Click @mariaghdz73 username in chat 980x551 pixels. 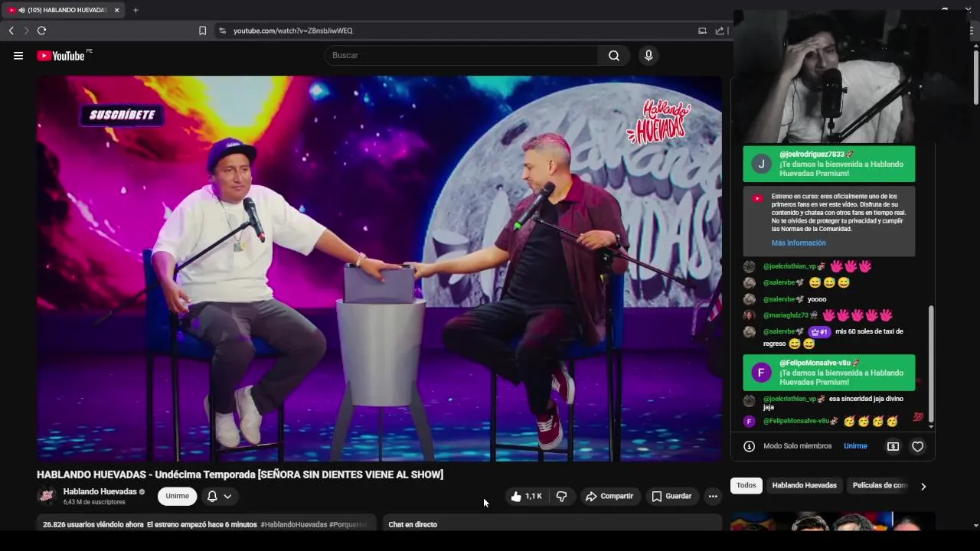coord(786,315)
